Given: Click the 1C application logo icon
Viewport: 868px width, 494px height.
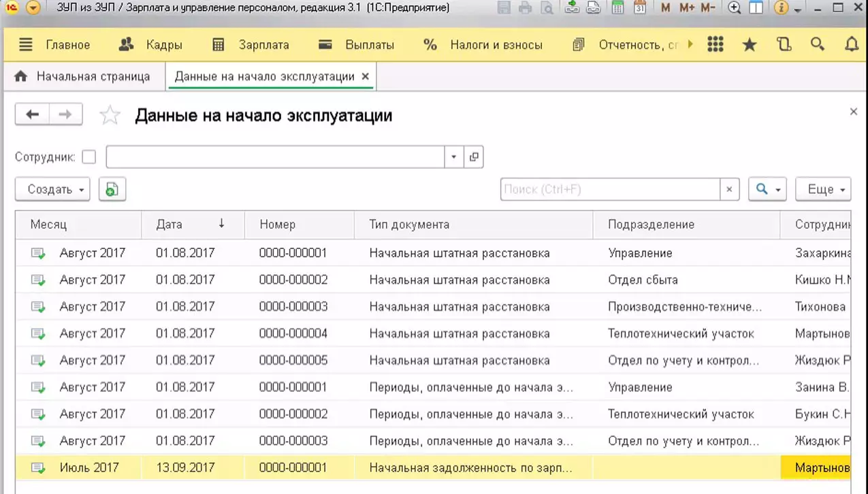Looking at the screenshot, I should tap(12, 8).
